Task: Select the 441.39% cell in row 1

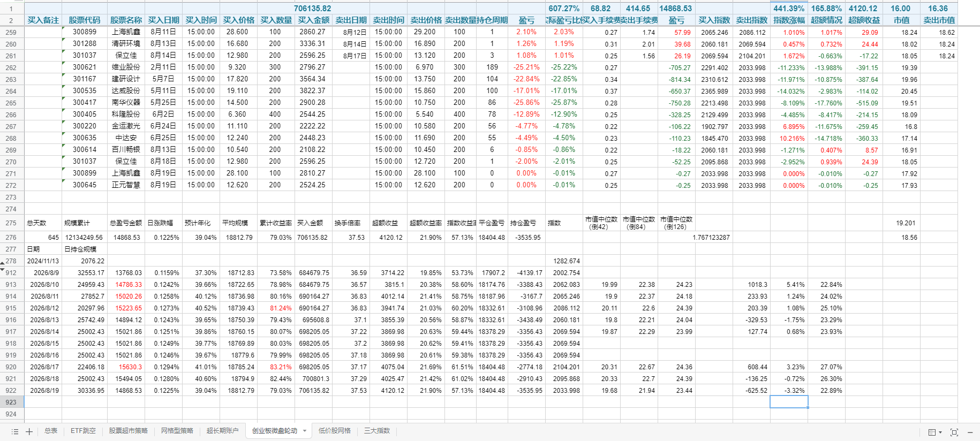Action: [789, 9]
